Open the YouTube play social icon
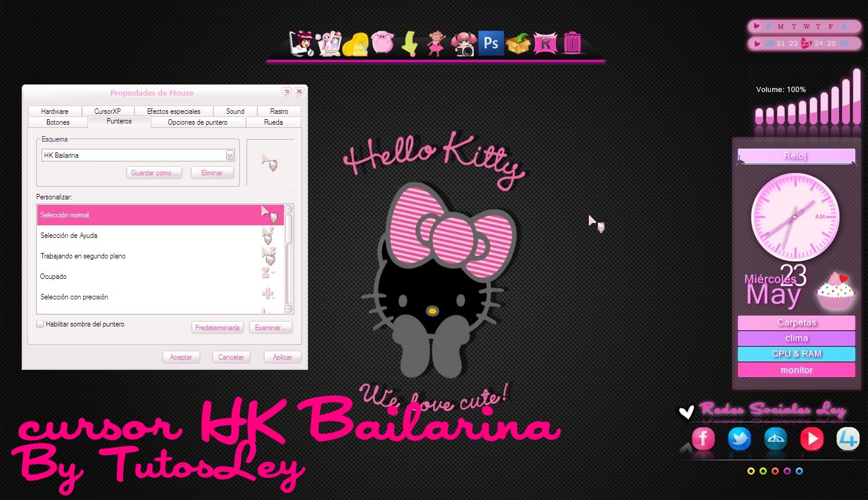The width and height of the screenshot is (868, 500). pos(811,439)
